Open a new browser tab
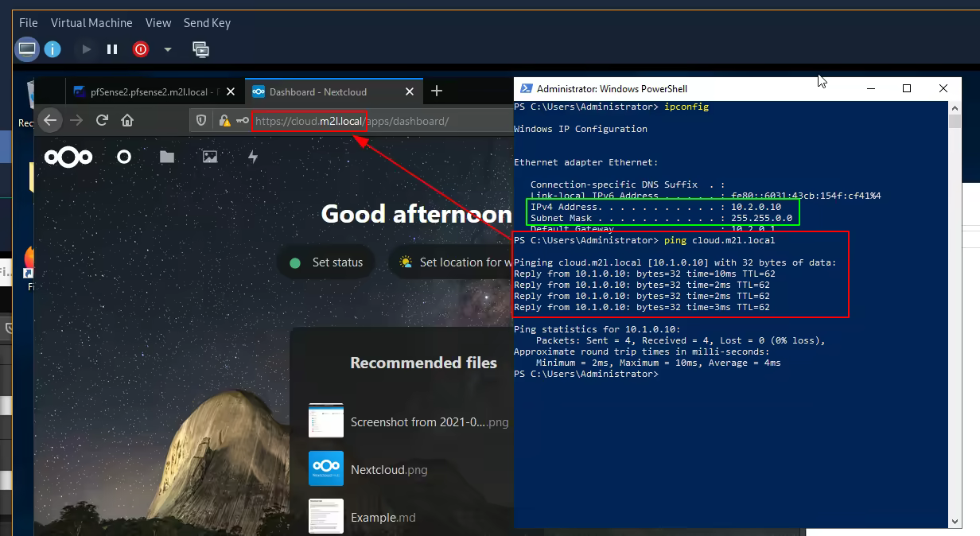Viewport: 980px width, 536px height. (x=436, y=91)
